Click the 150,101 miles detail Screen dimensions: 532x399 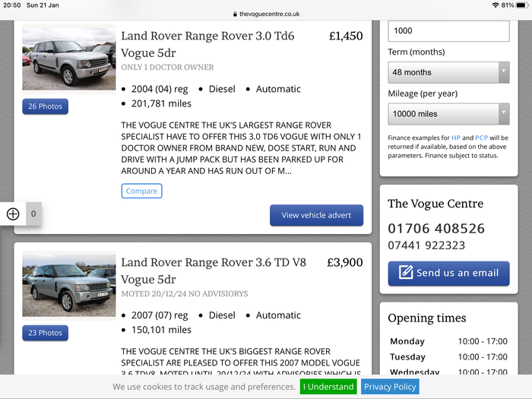[x=161, y=330]
